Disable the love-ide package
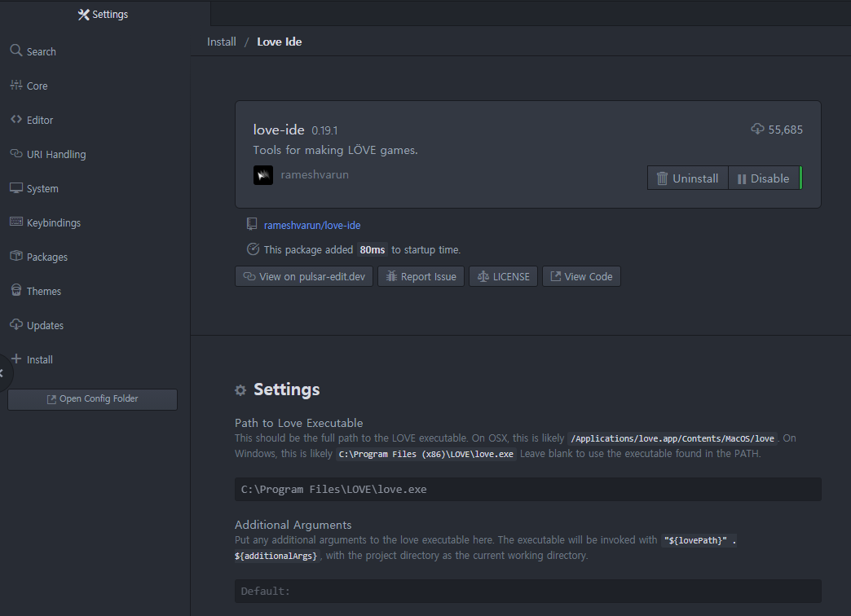This screenshot has height=616, width=851. pos(764,178)
